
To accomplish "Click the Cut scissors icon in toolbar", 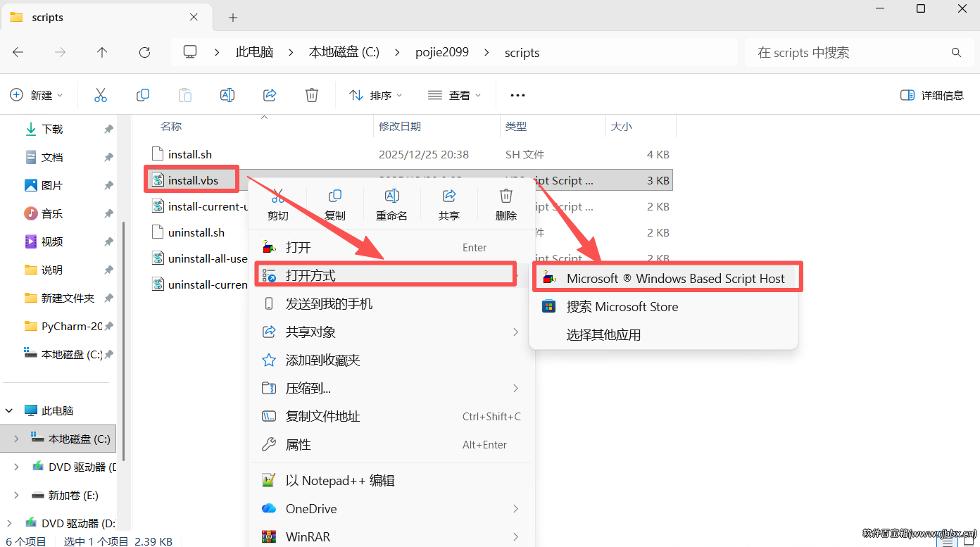I will click(x=101, y=95).
